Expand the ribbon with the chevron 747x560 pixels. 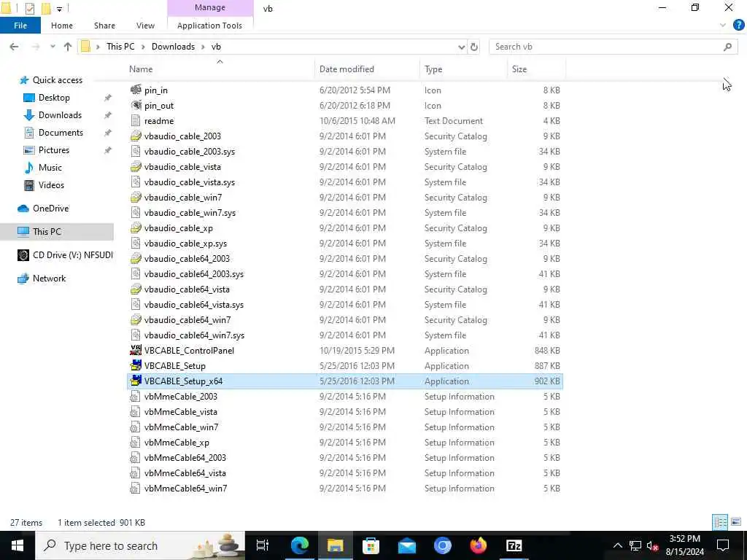coord(723,25)
